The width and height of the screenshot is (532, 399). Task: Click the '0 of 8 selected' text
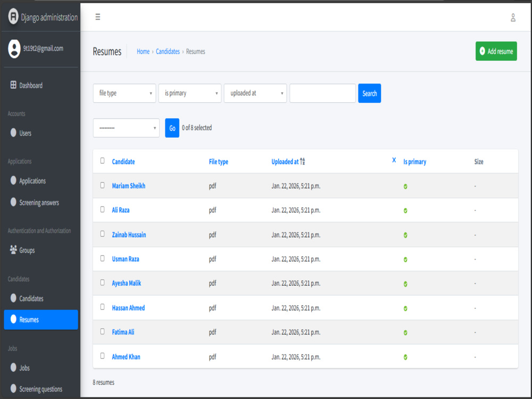(197, 128)
